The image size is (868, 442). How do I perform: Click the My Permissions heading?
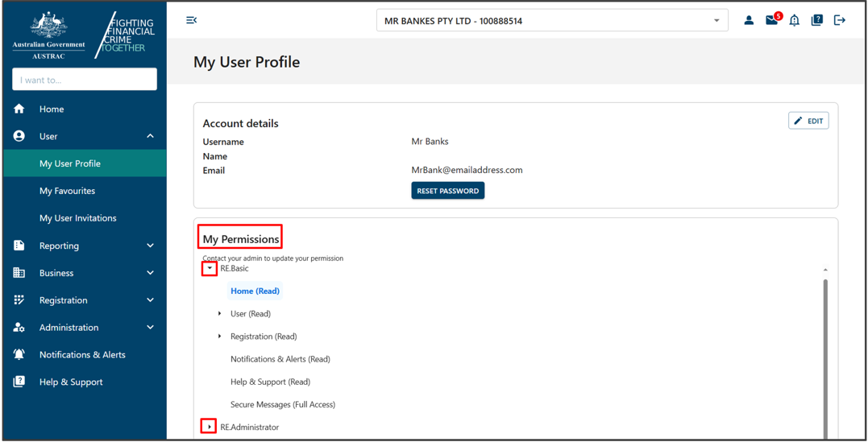[241, 239]
